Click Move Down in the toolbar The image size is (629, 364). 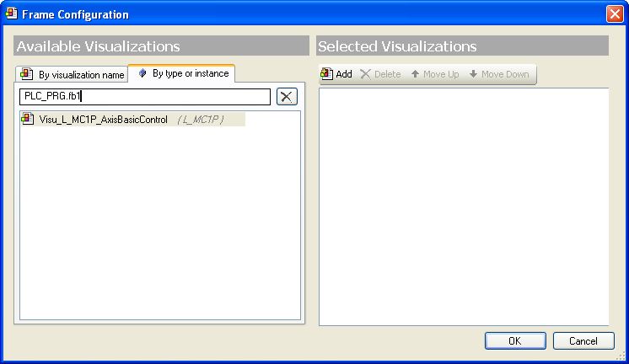pyautogui.click(x=499, y=74)
